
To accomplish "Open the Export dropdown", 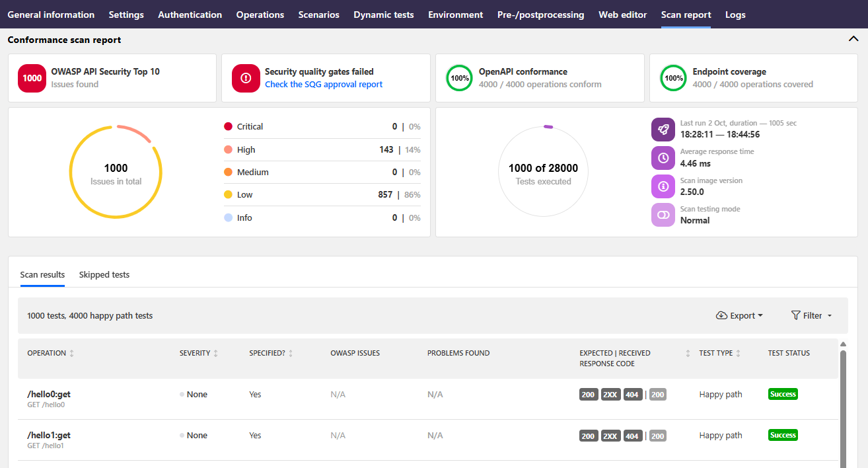I will (739, 316).
